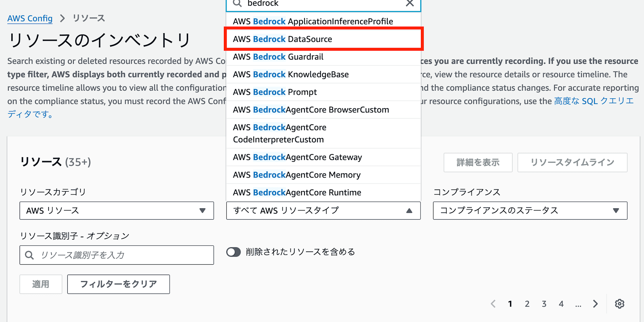Go to previous page with left chevron
This screenshot has width=644, height=322.
(493, 304)
